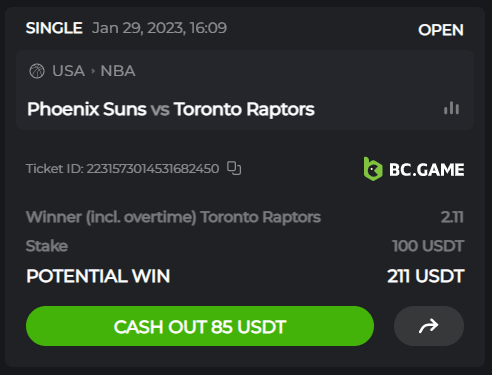This screenshot has height=375, width=492.
Task: Select Toronto Raptors team name in match title
Action: point(244,109)
